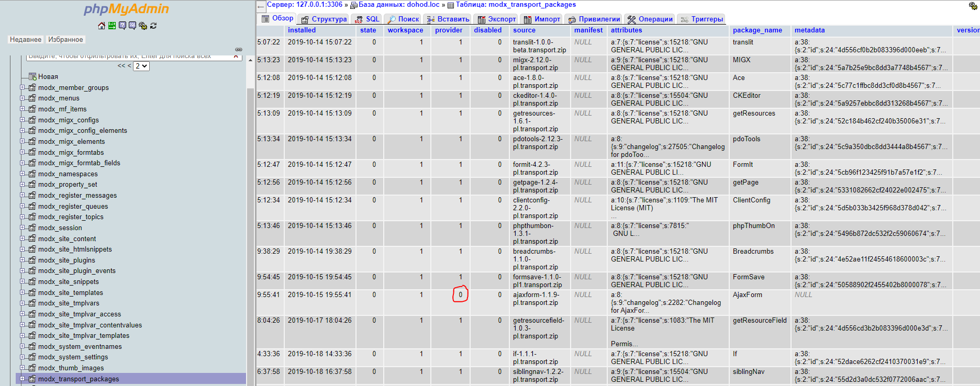Open the Поиск tab
This screenshot has height=386, width=980.
tap(403, 19)
